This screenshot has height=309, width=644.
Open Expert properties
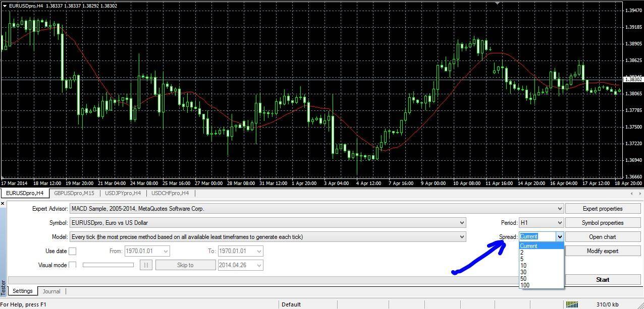click(x=603, y=208)
